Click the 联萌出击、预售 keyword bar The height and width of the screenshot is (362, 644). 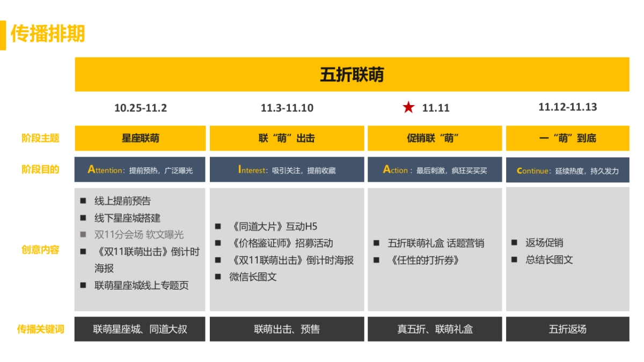point(287,329)
